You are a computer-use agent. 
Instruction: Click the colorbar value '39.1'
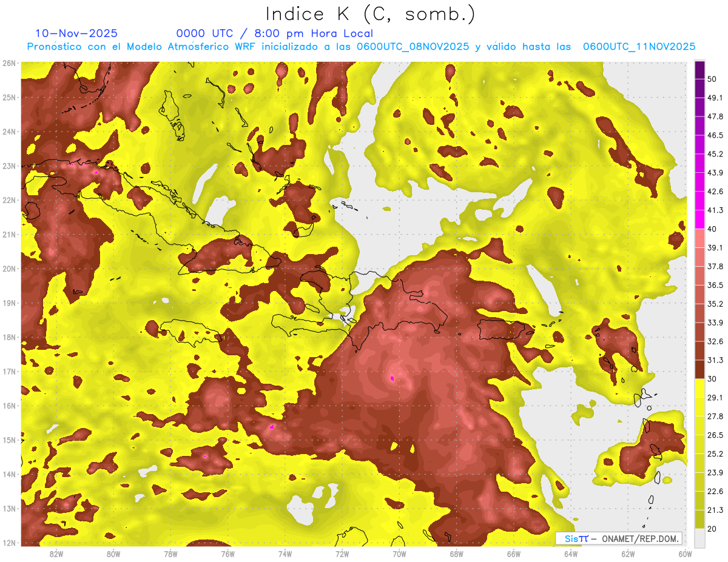click(x=715, y=247)
